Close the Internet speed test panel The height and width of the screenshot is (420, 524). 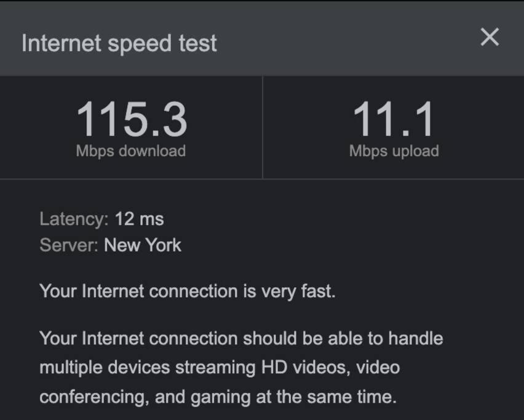(490, 37)
